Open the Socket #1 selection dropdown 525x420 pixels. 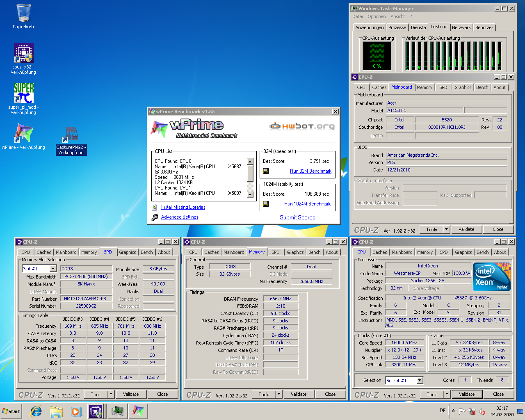[420, 381]
